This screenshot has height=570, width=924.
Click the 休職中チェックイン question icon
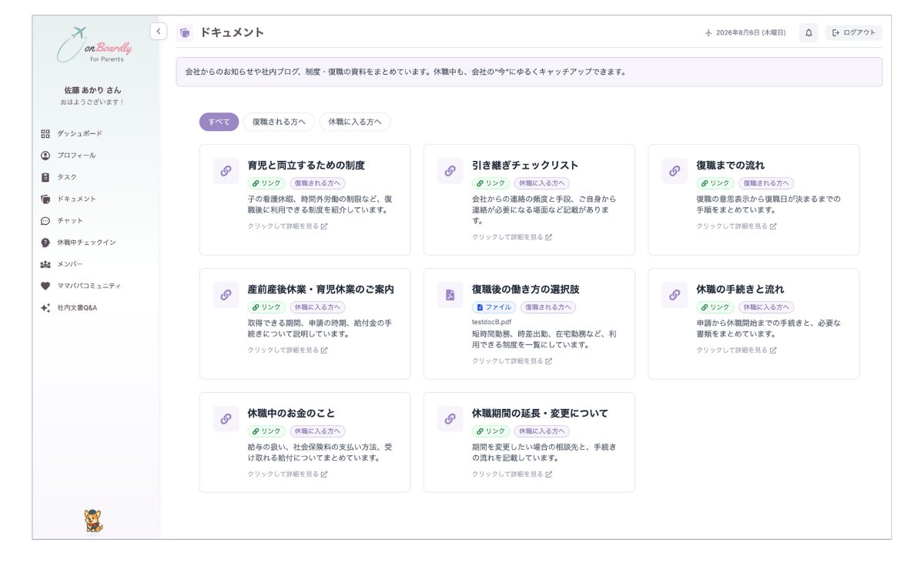(45, 242)
